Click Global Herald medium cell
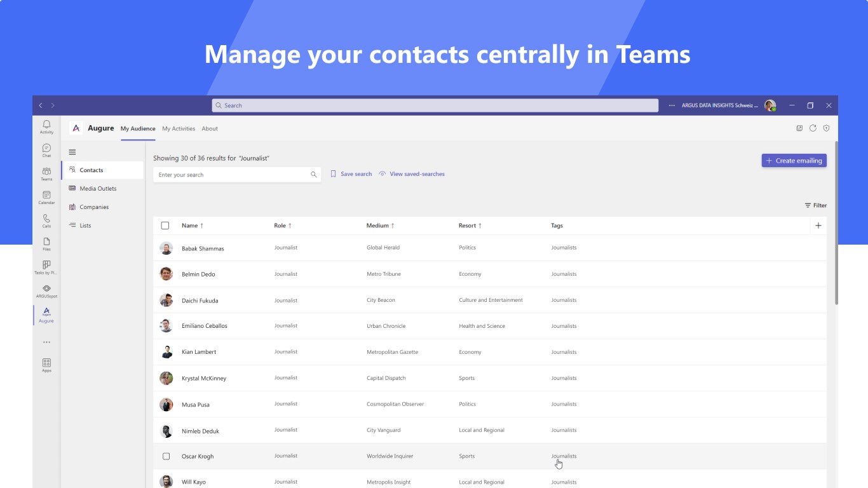 click(x=383, y=248)
